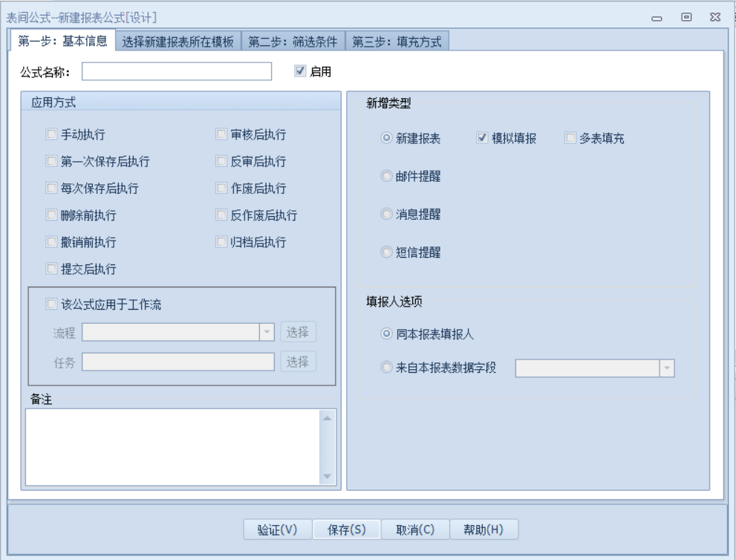Open help with 帮助(H) button
Viewport: 736px width, 560px height.
[x=483, y=529]
